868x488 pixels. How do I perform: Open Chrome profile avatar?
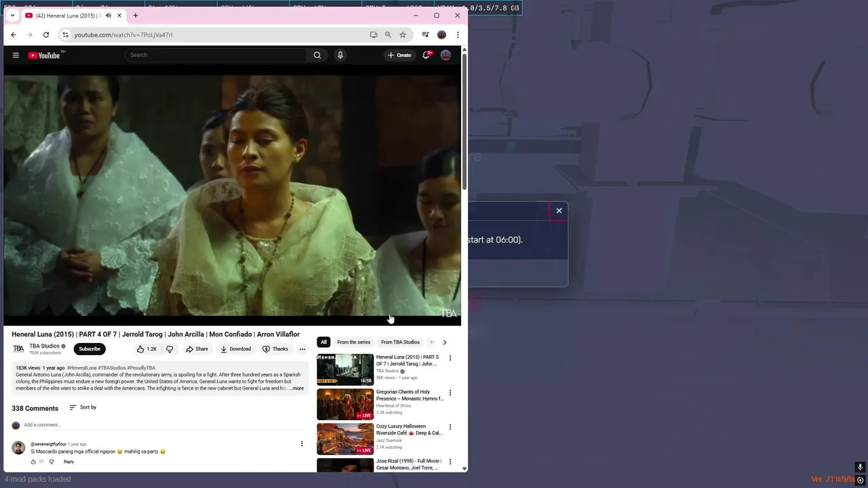(x=441, y=35)
